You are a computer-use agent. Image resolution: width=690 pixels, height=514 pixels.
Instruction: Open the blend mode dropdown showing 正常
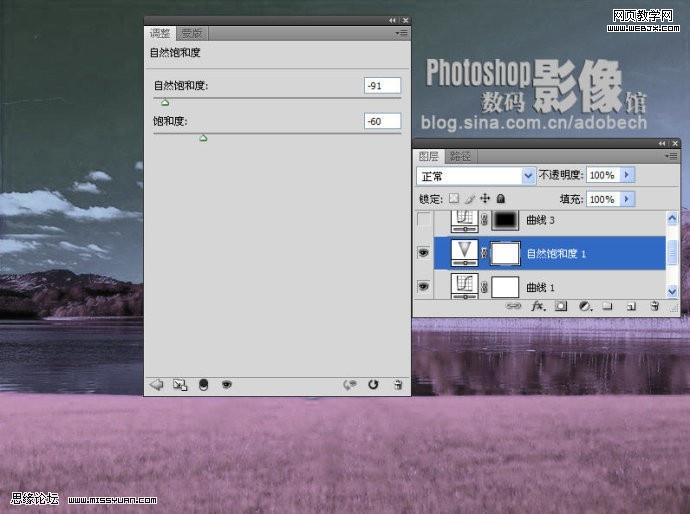(476, 176)
